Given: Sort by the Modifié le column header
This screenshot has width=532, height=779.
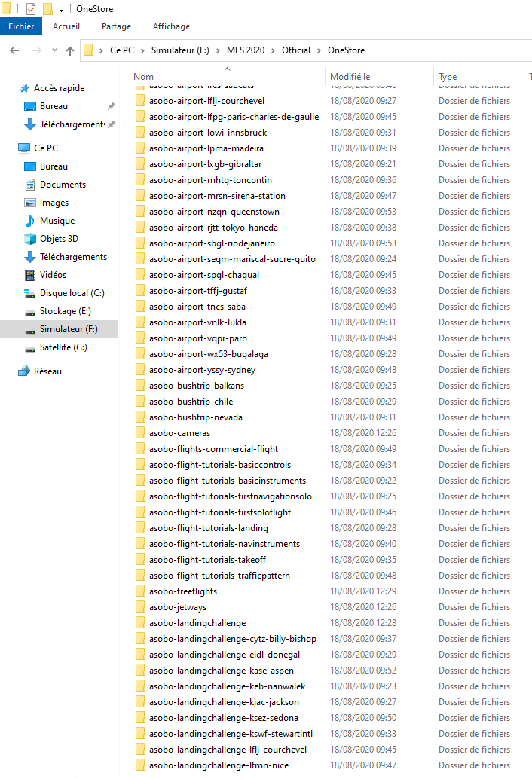Looking at the screenshot, I should (x=350, y=77).
